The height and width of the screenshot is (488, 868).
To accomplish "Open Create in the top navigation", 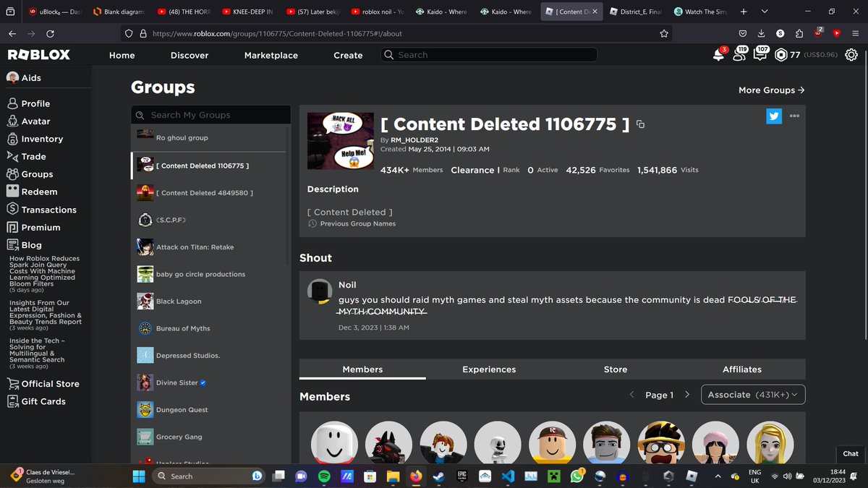I will (x=348, y=55).
